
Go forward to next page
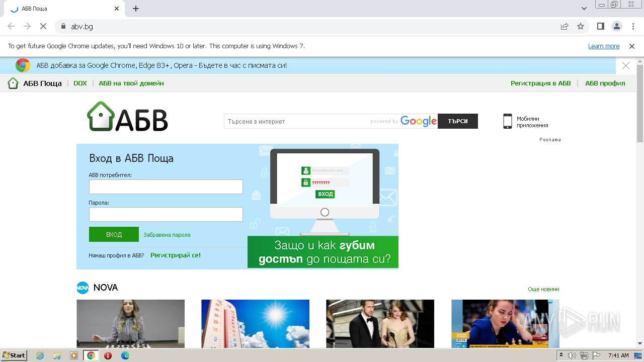coord(27,26)
